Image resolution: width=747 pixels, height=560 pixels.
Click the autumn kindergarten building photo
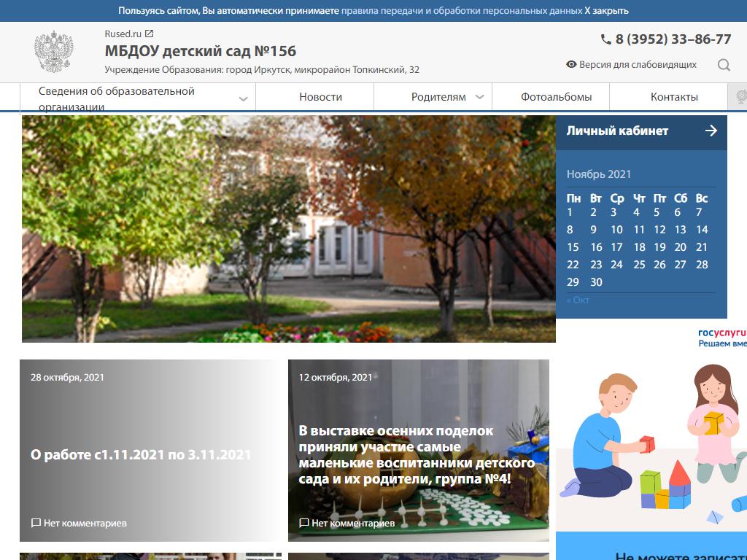(289, 229)
